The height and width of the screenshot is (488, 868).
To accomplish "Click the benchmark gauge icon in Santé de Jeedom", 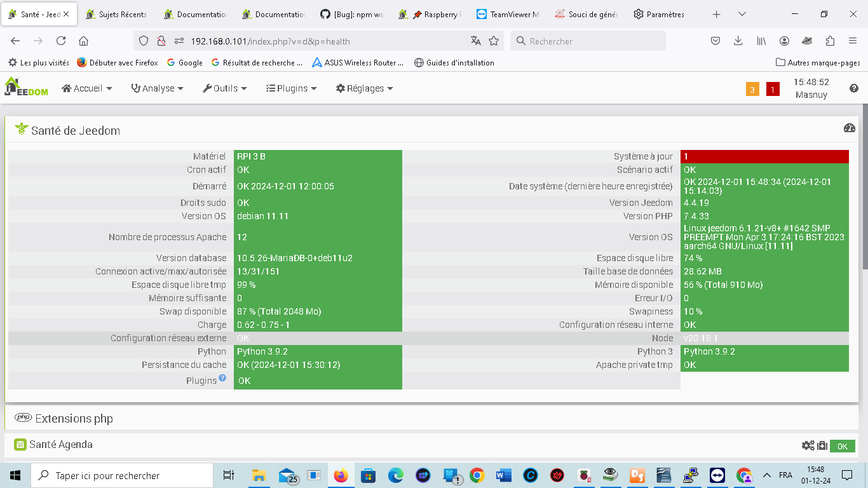I will coord(850,128).
